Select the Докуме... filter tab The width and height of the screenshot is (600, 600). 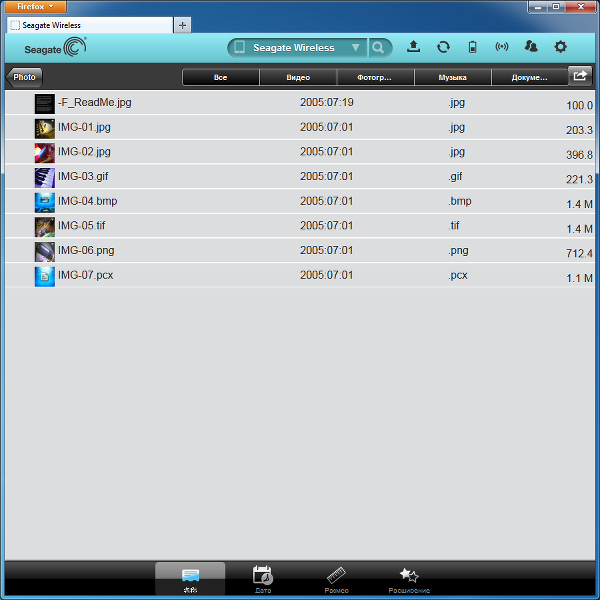pos(530,77)
